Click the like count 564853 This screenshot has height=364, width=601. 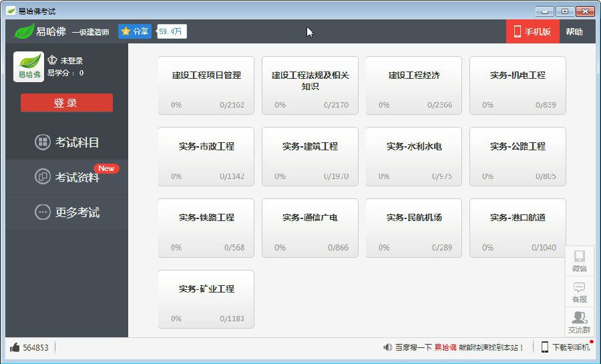(x=35, y=347)
